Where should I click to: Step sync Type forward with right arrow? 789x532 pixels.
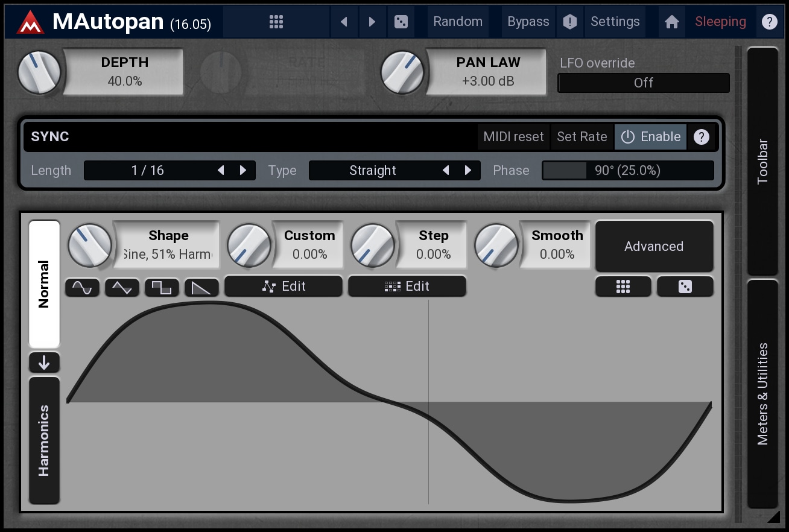468,171
